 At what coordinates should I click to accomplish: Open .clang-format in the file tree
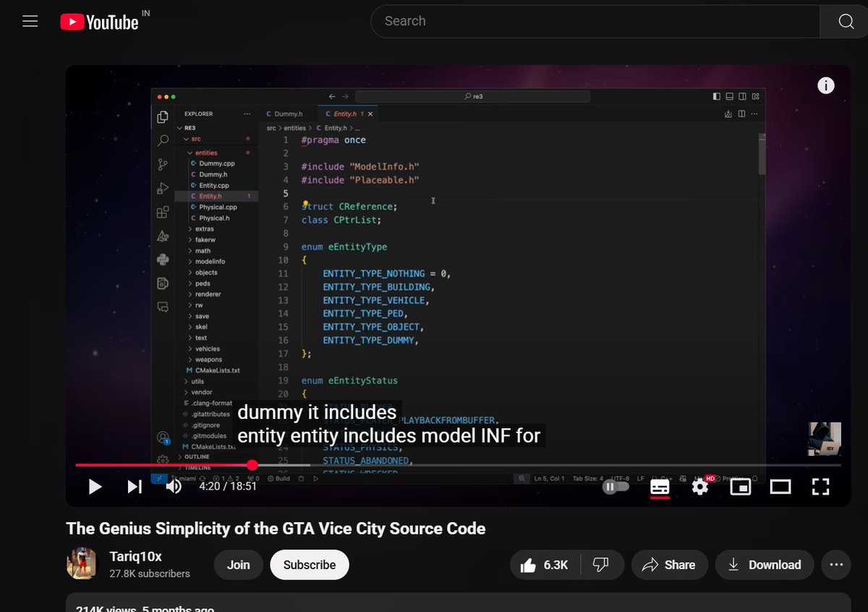(211, 403)
